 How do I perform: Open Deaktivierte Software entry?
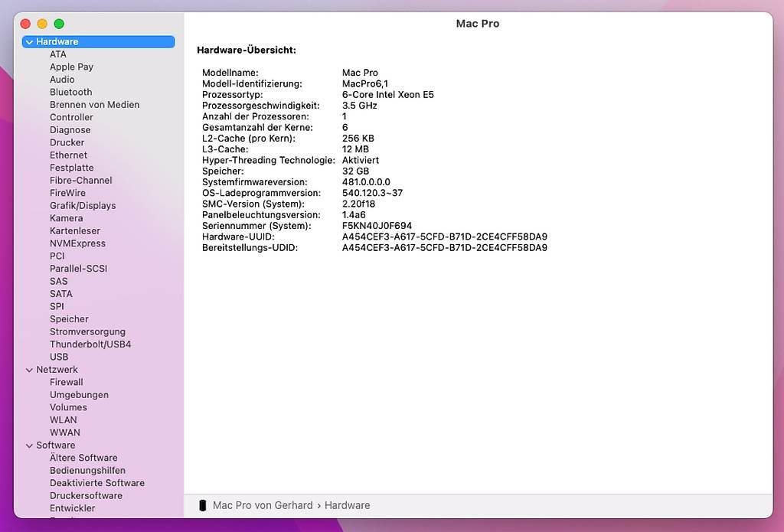pyautogui.click(x=97, y=482)
